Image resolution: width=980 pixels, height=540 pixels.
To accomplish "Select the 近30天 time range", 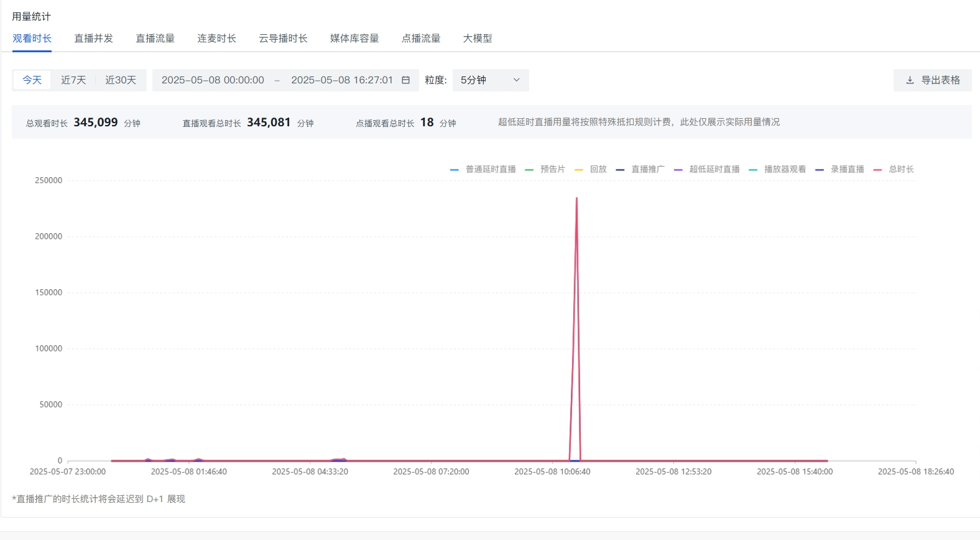I will coord(121,80).
